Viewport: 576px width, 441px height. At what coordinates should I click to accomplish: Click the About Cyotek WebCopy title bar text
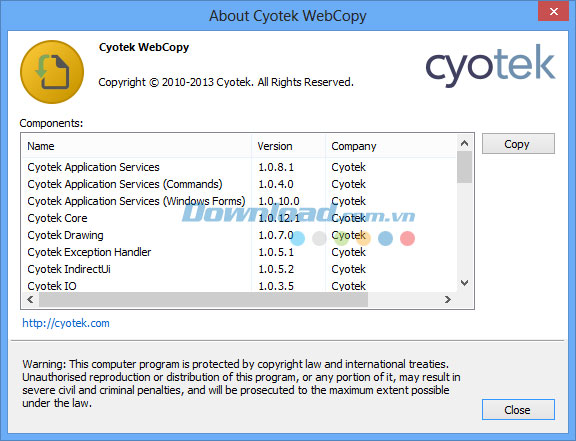(288, 16)
